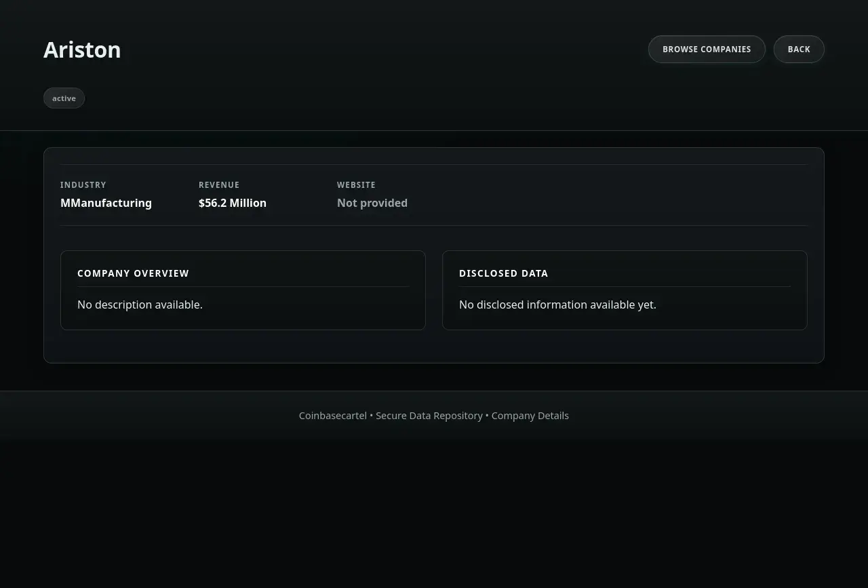Click the Browse Companies button
Viewport: 868px width, 588px height.
[707, 50]
